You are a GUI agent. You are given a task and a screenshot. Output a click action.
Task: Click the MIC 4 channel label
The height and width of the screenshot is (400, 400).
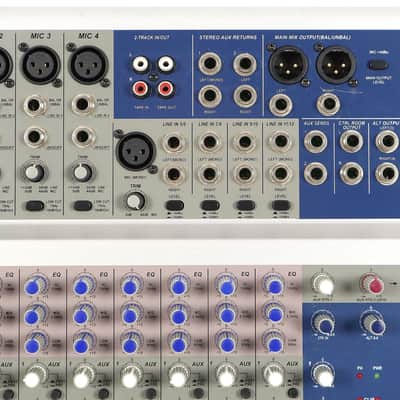88,36
